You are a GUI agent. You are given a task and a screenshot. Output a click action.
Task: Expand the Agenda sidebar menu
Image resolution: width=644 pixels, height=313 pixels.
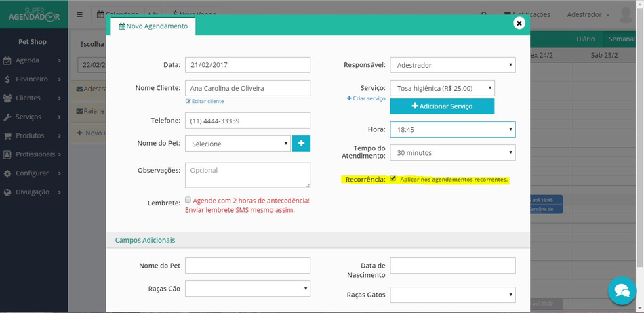34,60
